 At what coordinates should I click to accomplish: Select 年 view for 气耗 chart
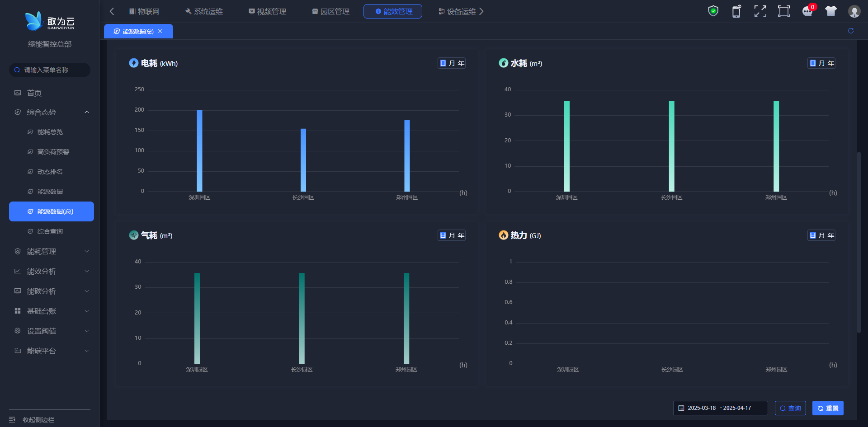tap(461, 235)
